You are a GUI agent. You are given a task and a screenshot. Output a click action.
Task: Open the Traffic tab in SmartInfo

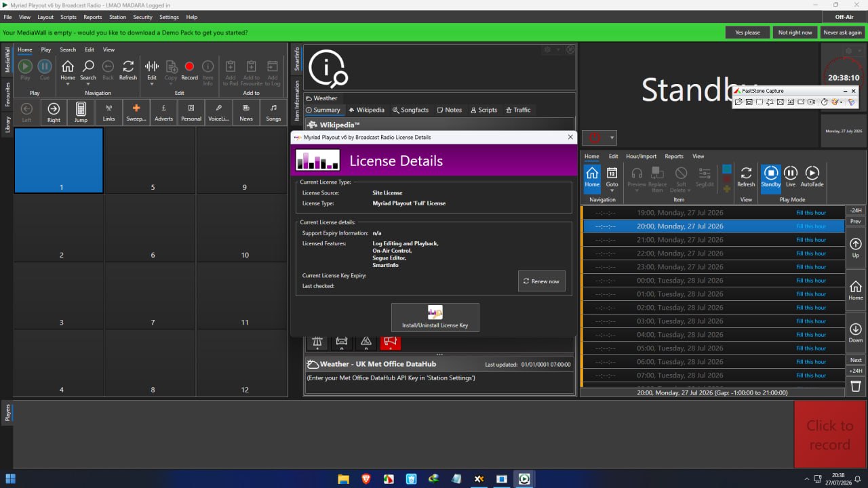coord(518,110)
